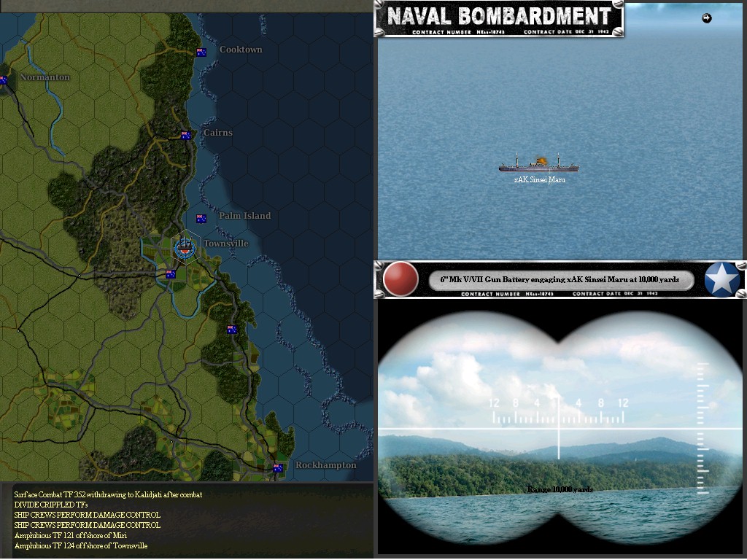Screen dimensions: 747x560
Task: Click the Rockhampton map label
Action: click(x=326, y=465)
